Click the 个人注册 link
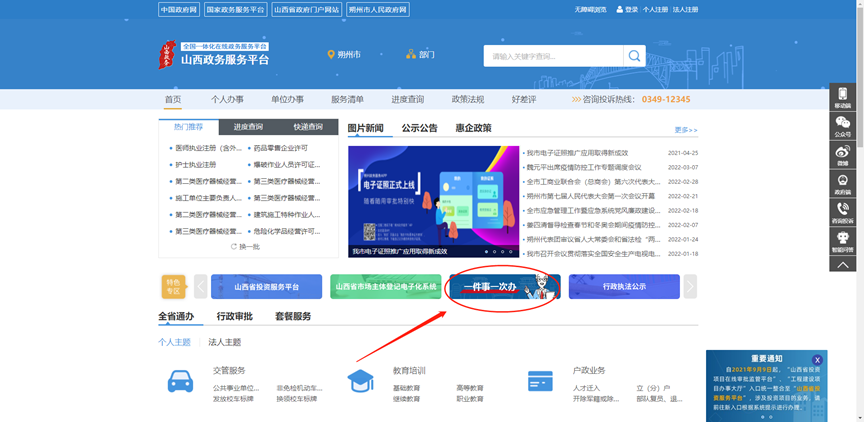 [655, 10]
